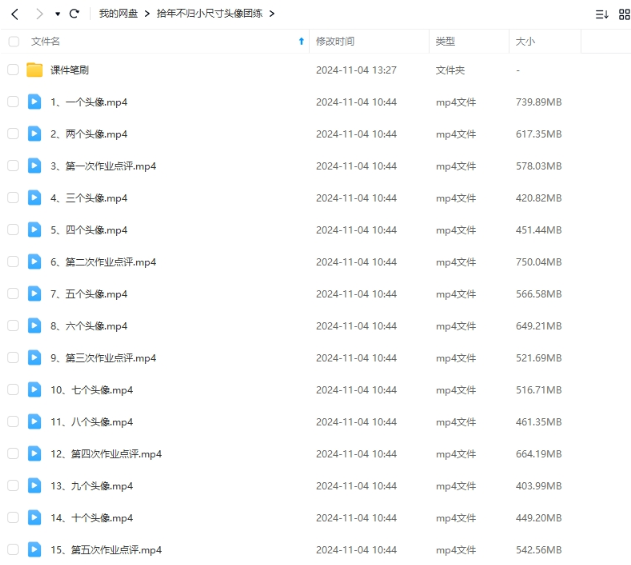Expand chevron after 我的网盘 breadcrumb
The image size is (631, 565).
(147, 14)
